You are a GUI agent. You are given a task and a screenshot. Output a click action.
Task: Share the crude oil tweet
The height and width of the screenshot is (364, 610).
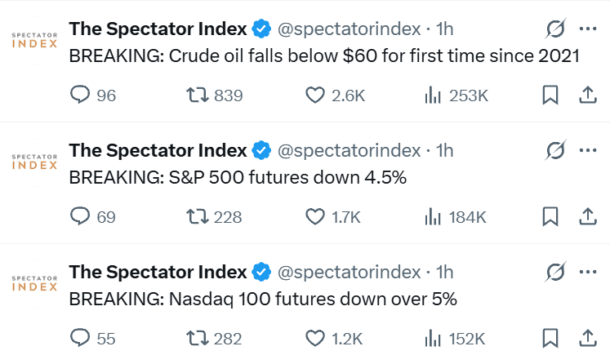587,95
